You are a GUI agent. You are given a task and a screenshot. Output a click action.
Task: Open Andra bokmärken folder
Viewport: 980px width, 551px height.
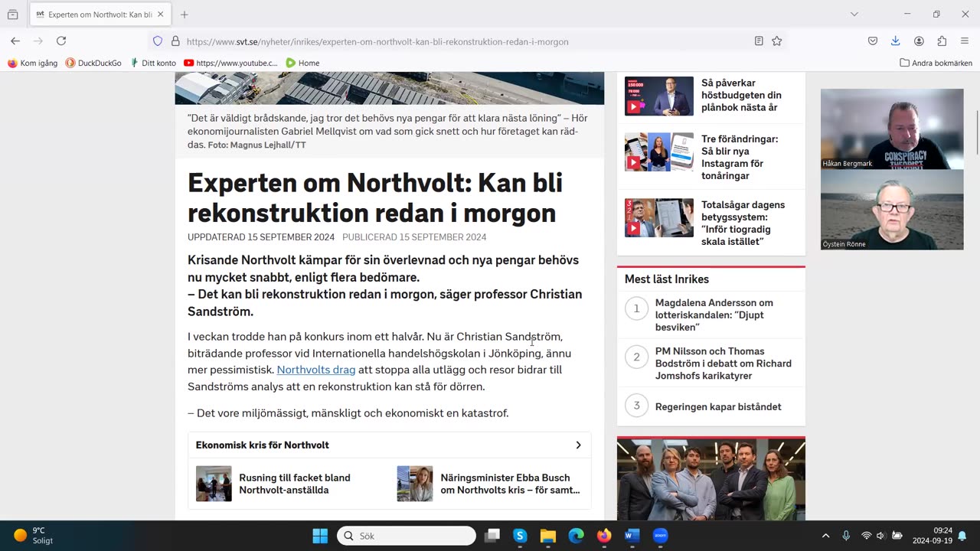936,63
